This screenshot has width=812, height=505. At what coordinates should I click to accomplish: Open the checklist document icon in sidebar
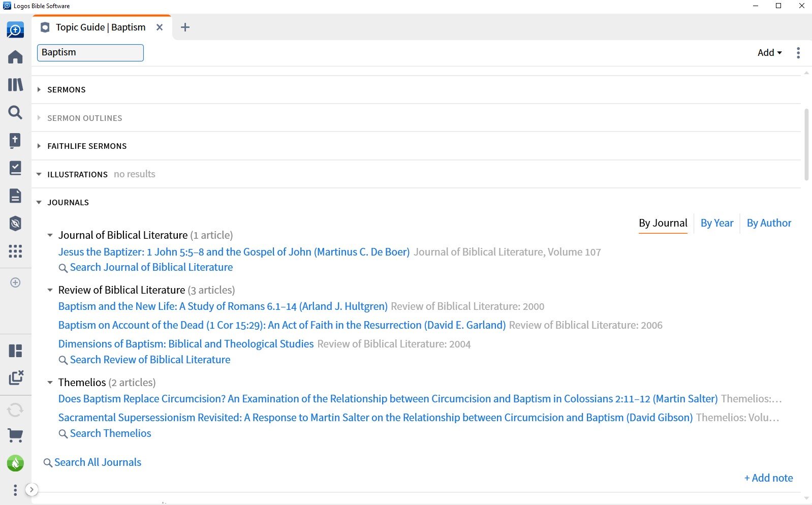(x=15, y=168)
